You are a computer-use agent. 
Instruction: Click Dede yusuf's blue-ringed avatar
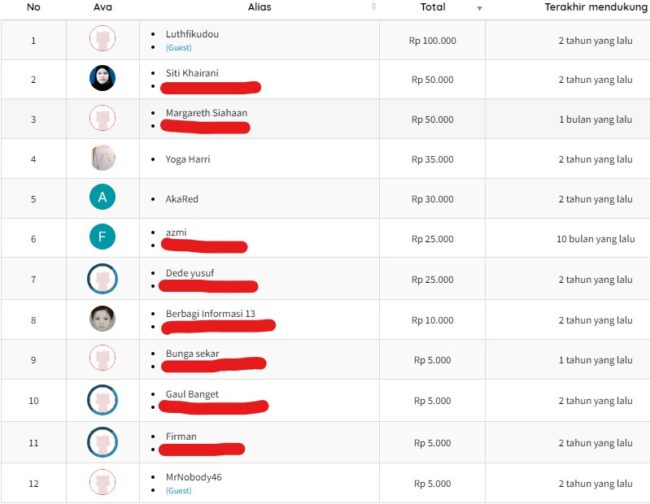pyautogui.click(x=102, y=279)
